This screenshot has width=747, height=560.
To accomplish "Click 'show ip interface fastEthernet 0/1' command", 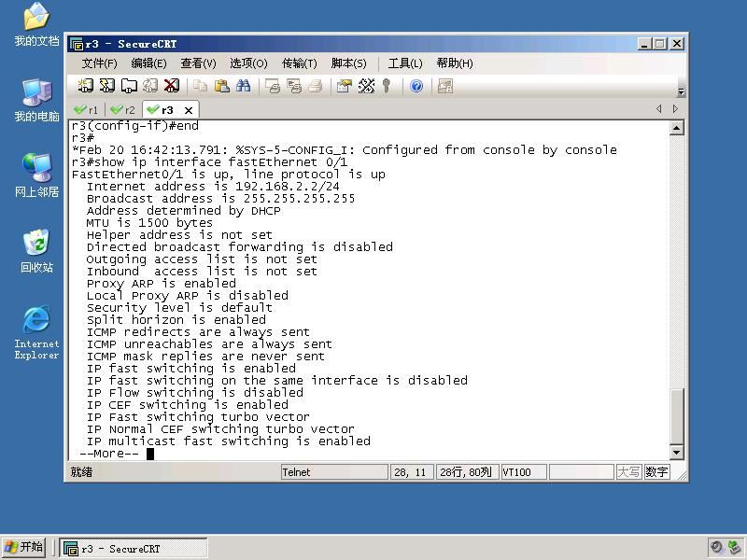I will [x=220, y=161].
